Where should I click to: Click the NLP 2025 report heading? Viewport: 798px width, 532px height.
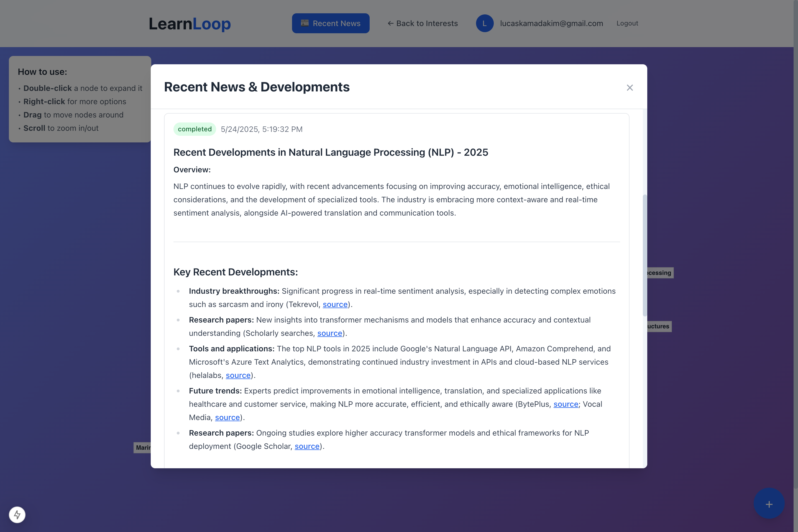pos(331,152)
